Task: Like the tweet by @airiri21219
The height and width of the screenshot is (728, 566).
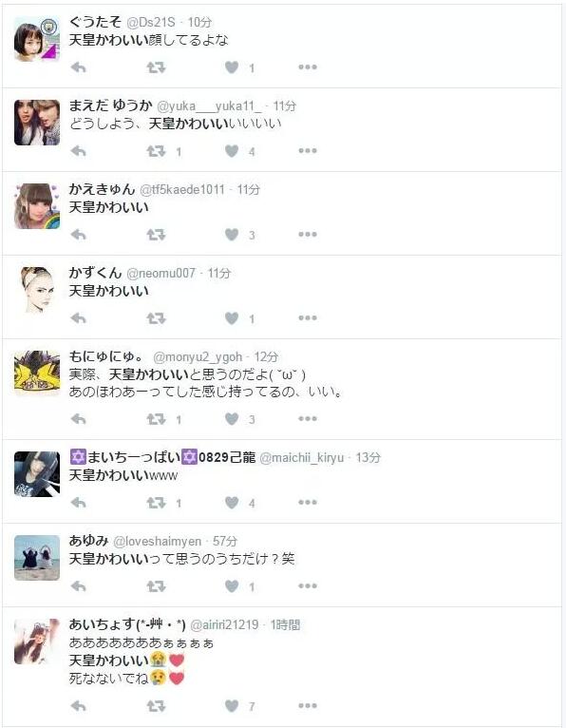Action: coord(232,706)
